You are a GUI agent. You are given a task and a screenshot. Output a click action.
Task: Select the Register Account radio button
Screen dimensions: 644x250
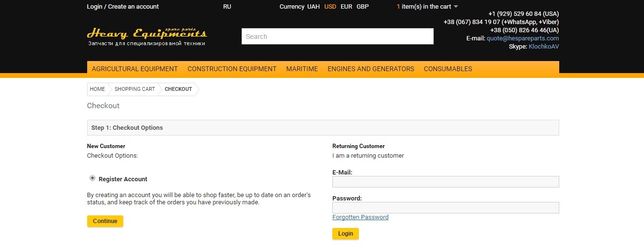(x=92, y=178)
